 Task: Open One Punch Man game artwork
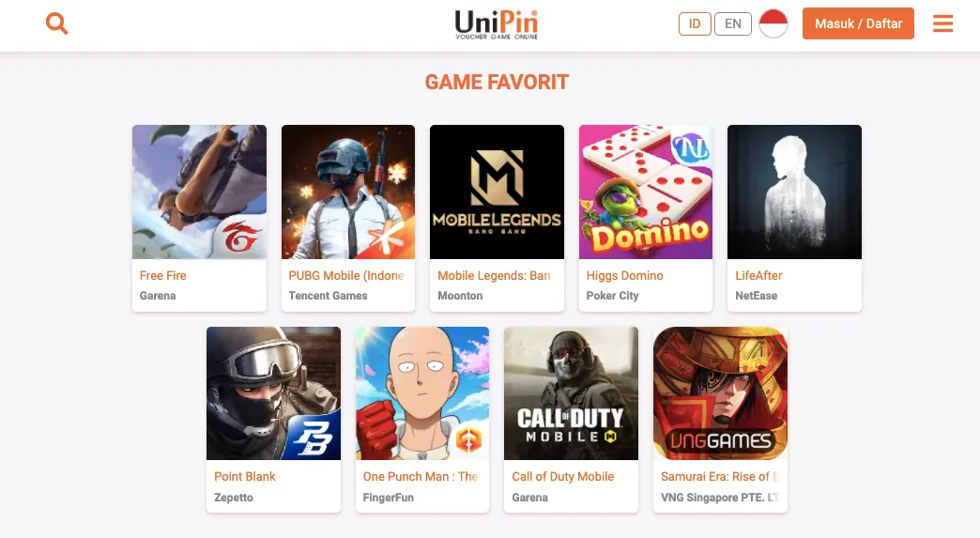pos(422,393)
